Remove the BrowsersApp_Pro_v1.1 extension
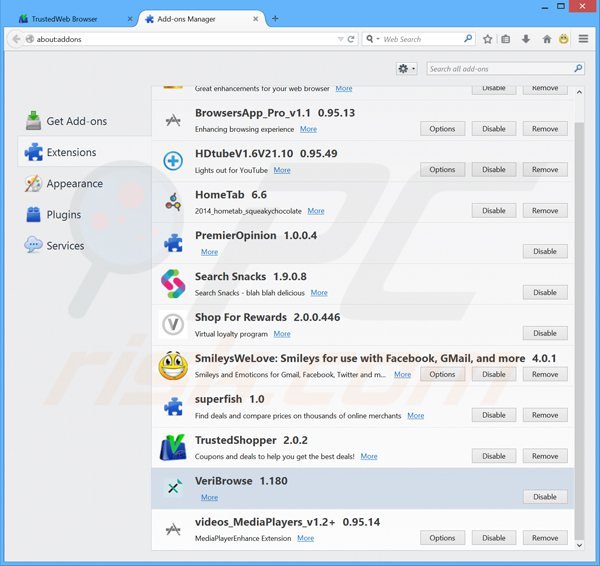Screen dimensions: 600x566 [545, 129]
